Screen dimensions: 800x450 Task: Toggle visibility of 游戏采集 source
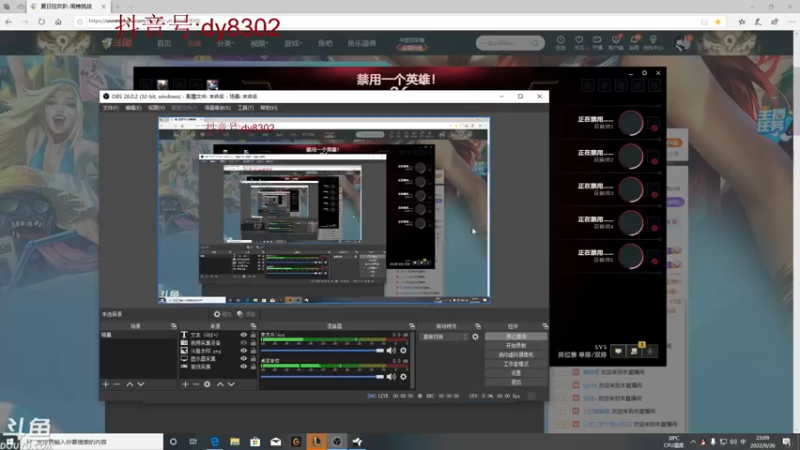pos(243,366)
